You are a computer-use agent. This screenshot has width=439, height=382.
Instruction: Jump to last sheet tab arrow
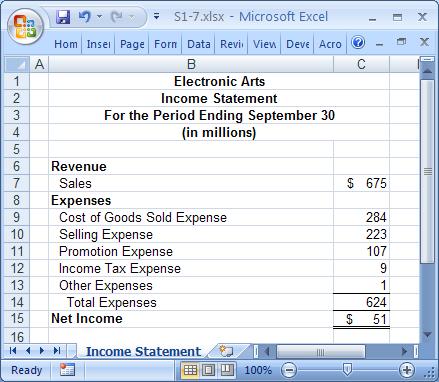click(x=57, y=351)
